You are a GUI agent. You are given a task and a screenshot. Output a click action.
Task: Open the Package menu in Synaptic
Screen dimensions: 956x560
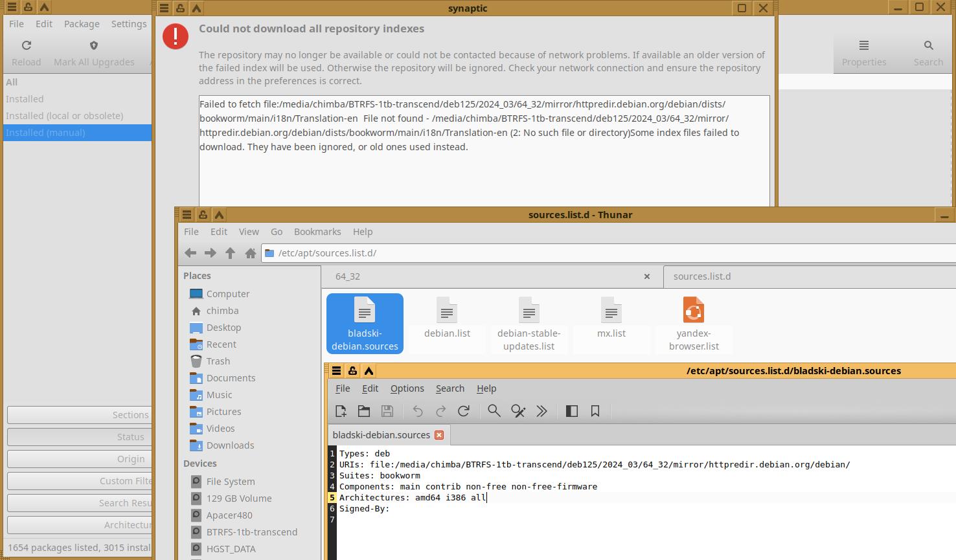[x=82, y=24]
